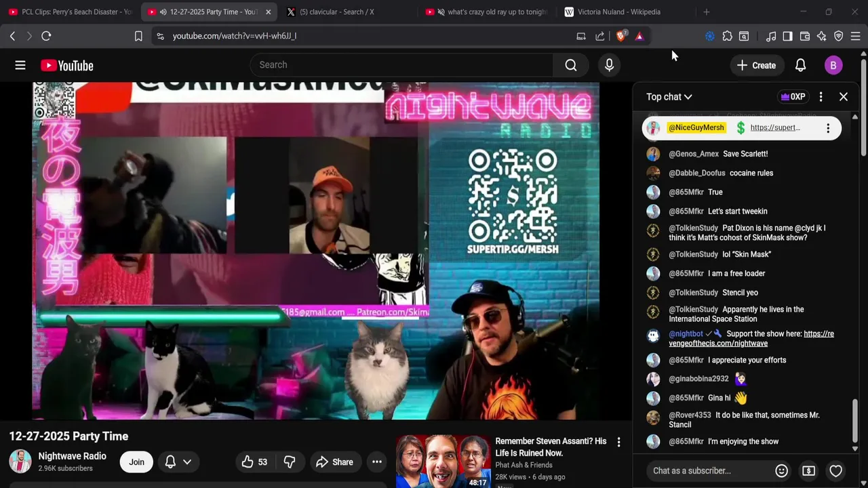This screenshot has width=868, height=488.
Task: Close the live chat panel
Action: [x=844, y=97]
